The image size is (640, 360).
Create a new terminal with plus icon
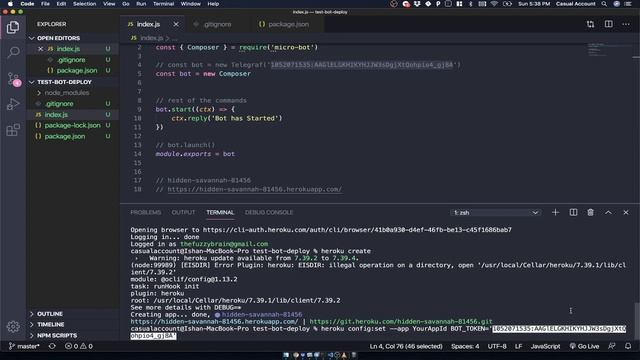click(555, 212)
